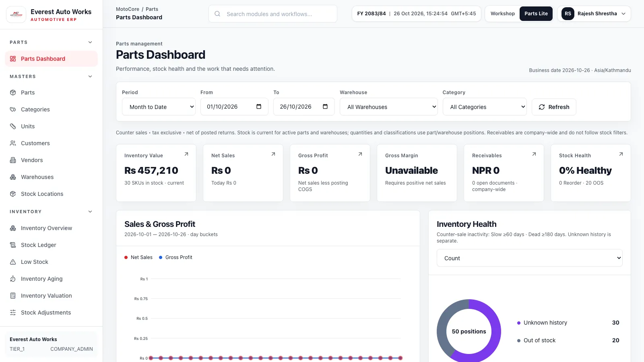644x362 pixels.
Task: Open the Rajesh Shrestha user menu
Action: coord(594,14)
